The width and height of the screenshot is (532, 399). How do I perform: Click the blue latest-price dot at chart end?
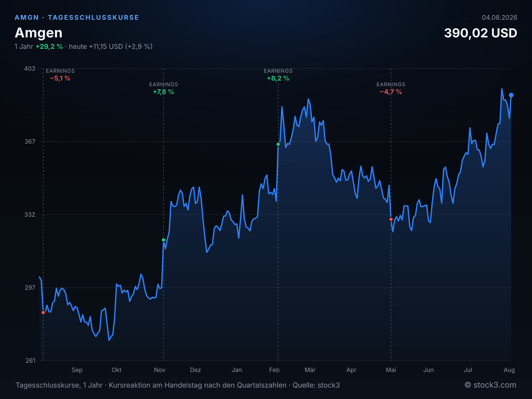[x=511, y=95]
